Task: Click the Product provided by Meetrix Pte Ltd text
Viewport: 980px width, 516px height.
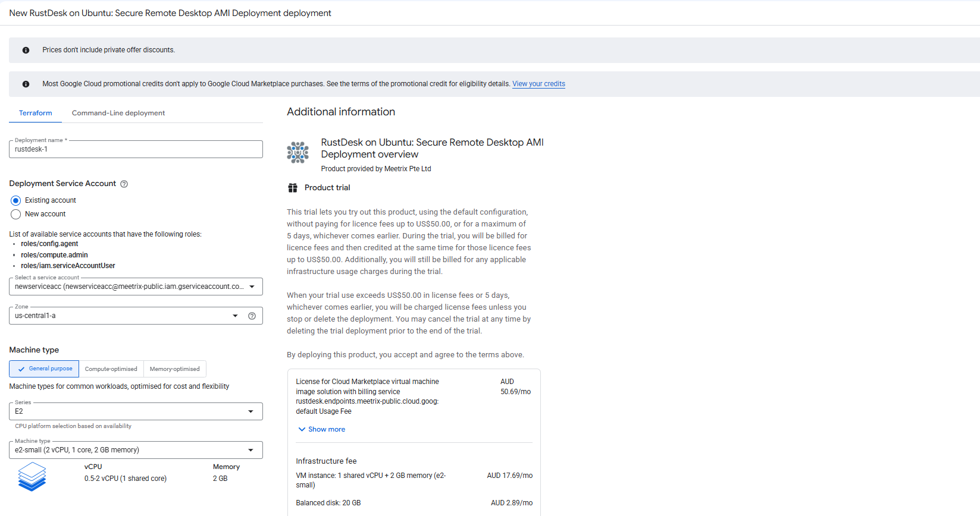Action: (376, 169)
